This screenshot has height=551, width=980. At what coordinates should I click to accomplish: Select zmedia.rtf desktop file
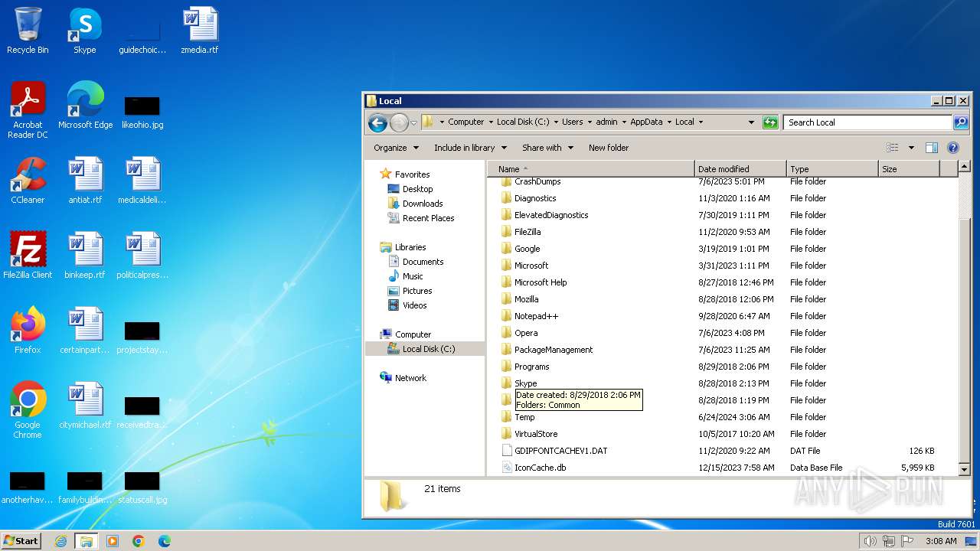[x=200, y=31]
